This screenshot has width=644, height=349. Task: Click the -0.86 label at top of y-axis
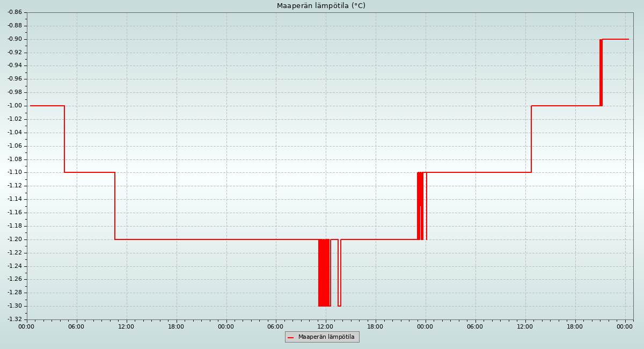(14, 12)
